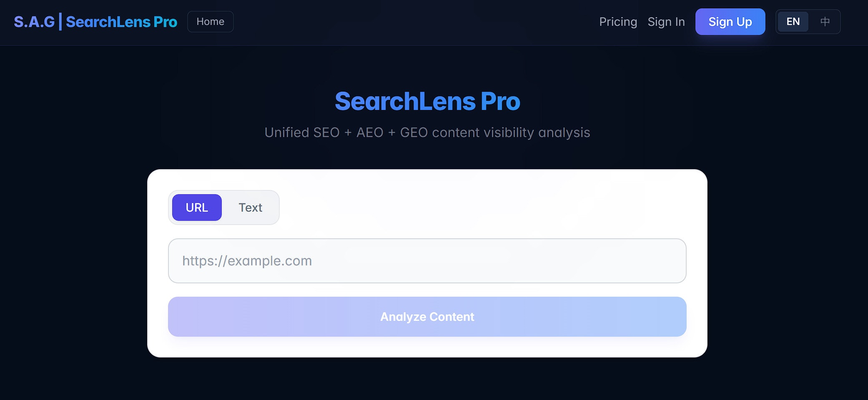Screen dimensions: 868x400
Task: Select the EN language option
Action: 793,22
